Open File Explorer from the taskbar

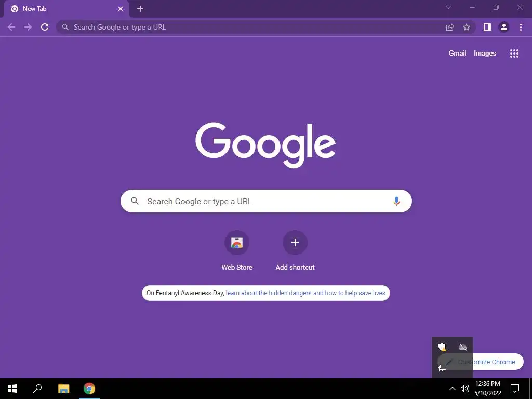(63, 389)
